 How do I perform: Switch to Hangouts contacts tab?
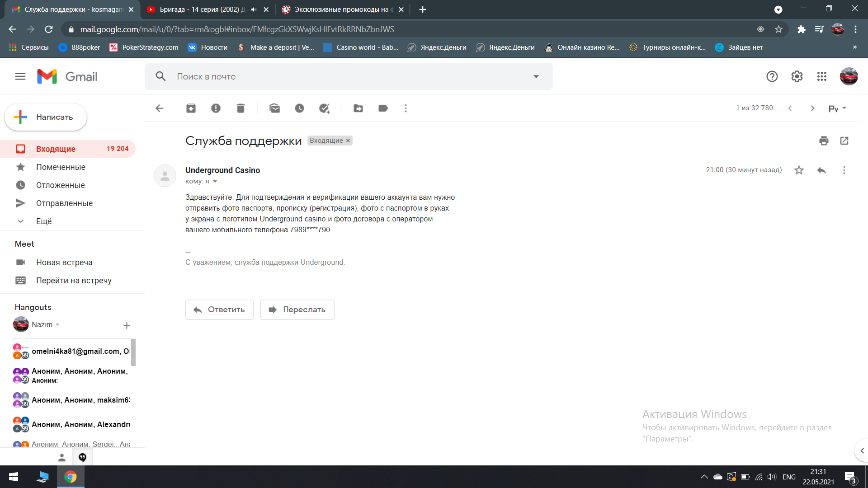point(62,458)
